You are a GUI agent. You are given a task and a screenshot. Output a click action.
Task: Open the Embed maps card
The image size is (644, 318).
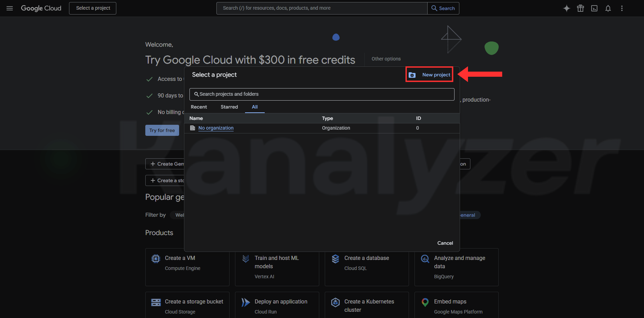tap(457, 305)
